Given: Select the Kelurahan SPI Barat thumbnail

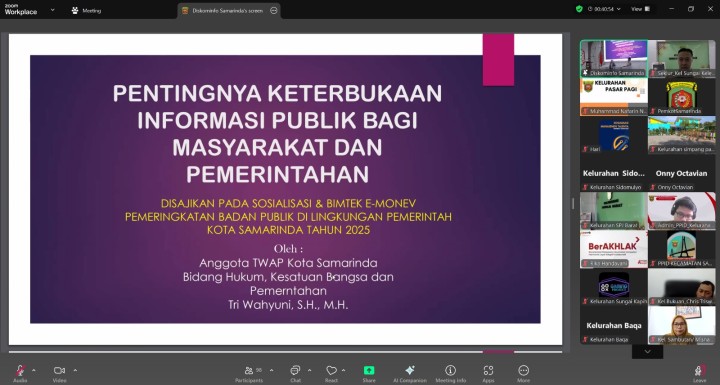Looking at the screenshot, I should point(614,211).
